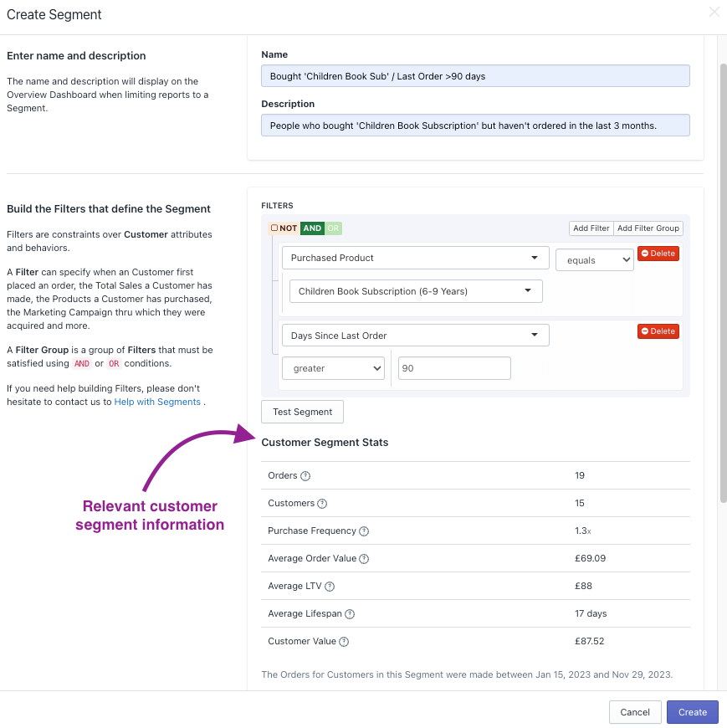Click the Orders value 19
This screenshot has height=728, width=727.
(x=580, y=475)
